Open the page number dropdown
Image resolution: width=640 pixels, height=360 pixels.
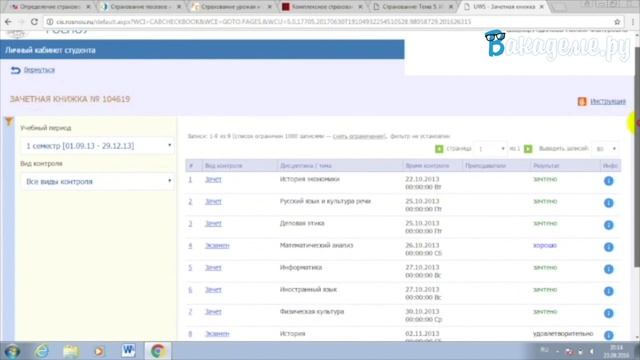pyautogui.click(x=491, y=149)
